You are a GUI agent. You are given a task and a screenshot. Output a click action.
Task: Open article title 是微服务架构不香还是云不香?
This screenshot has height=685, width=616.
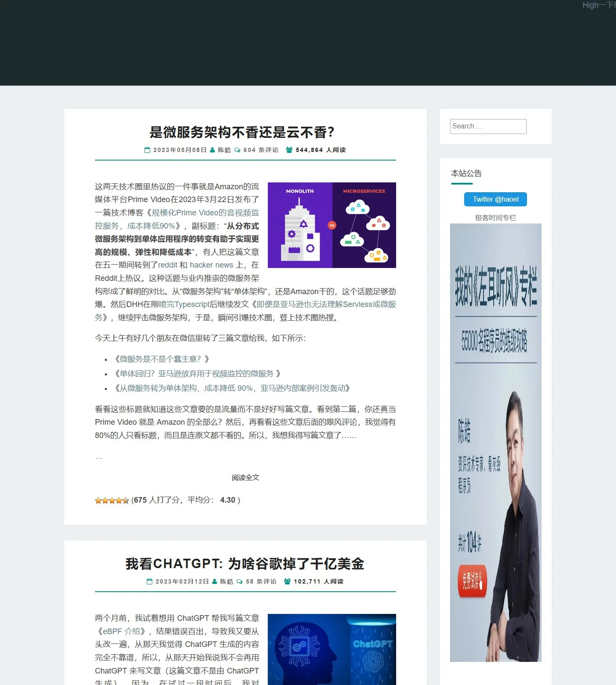click(242, 132)
